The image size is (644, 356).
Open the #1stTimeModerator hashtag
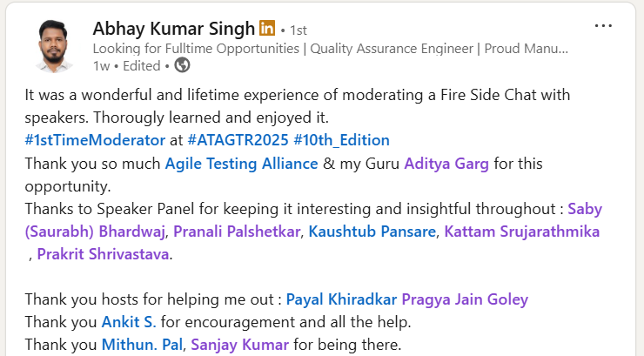(x=95, y=139)
